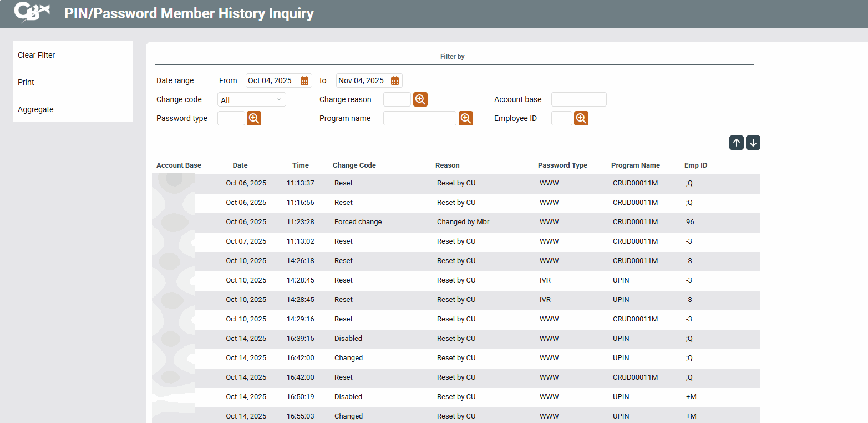Image resolution: width=868 pixels, height=423 pixels.
Task: Click the Change reason lookup magnifier
Action: tap(420, 99)
